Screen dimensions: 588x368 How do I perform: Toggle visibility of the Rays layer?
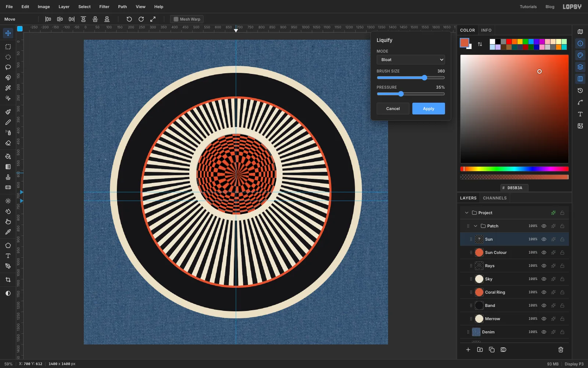click(544, 266)
